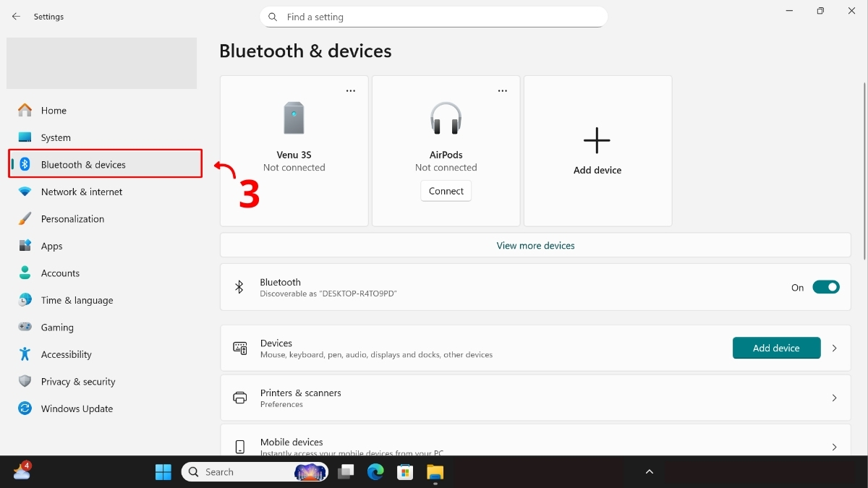Turn off the Bluetooth toggle
Screen dimensions: 868x488
(825, 287)
